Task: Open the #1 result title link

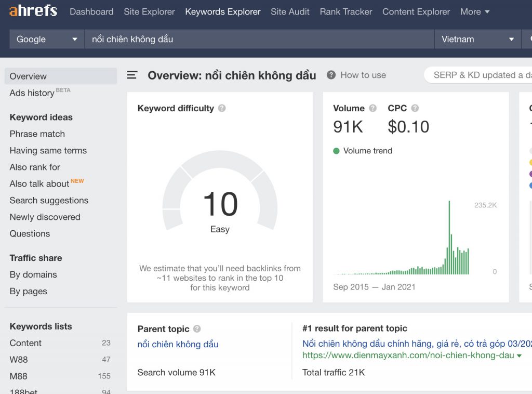Action: 417,344
